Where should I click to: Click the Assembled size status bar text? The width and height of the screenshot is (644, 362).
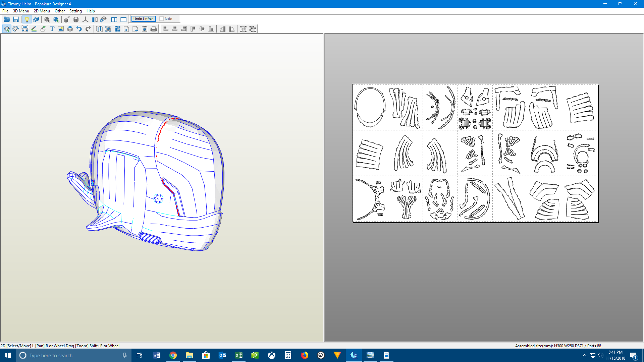[x=558, y=346]
